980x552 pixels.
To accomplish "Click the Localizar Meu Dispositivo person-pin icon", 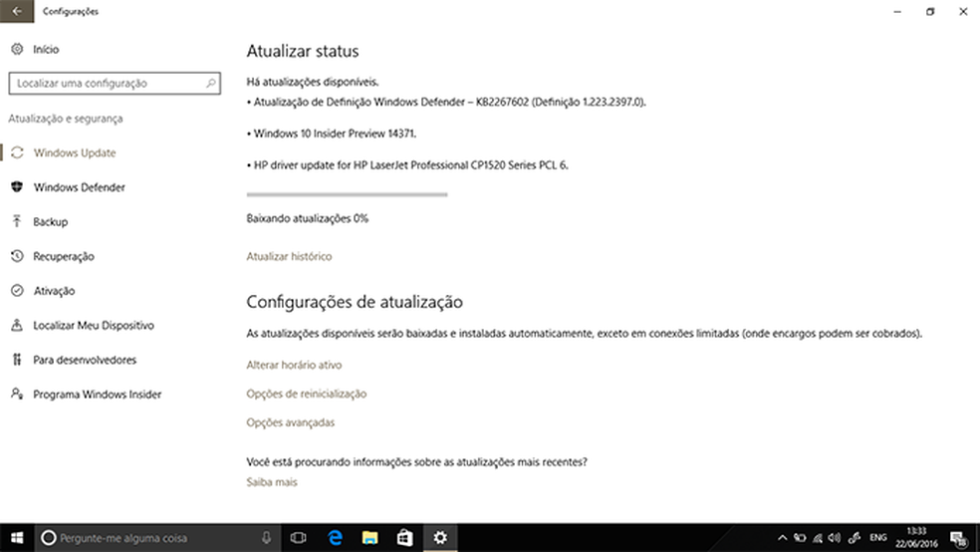I will [x=17, y=325].
